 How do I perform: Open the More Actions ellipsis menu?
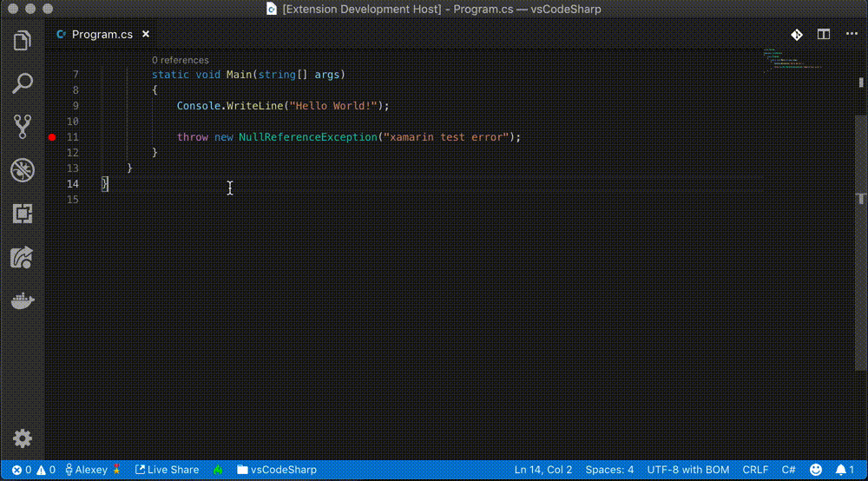click(852, 35)
